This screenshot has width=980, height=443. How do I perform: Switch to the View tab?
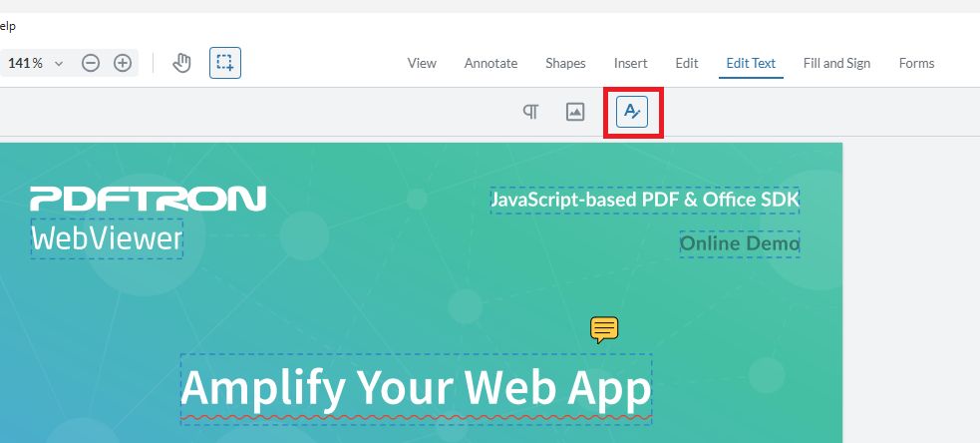tap(422, 63)
